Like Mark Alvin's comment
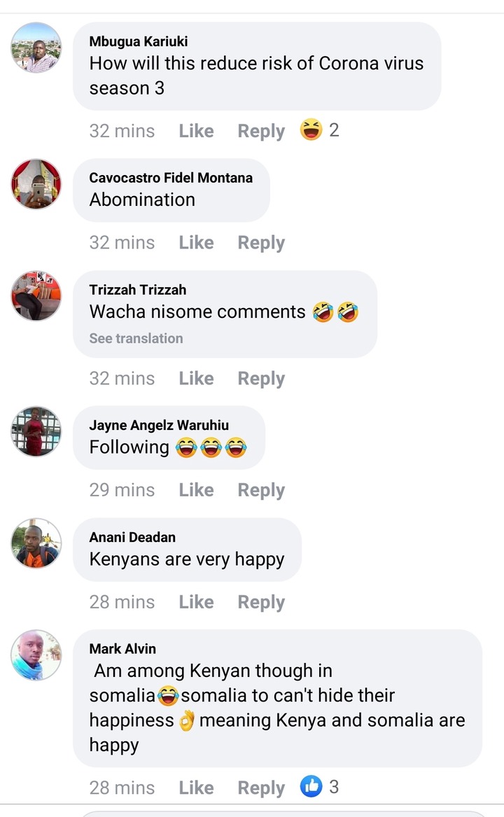This screenshot has width=504, height=817. 196,788
